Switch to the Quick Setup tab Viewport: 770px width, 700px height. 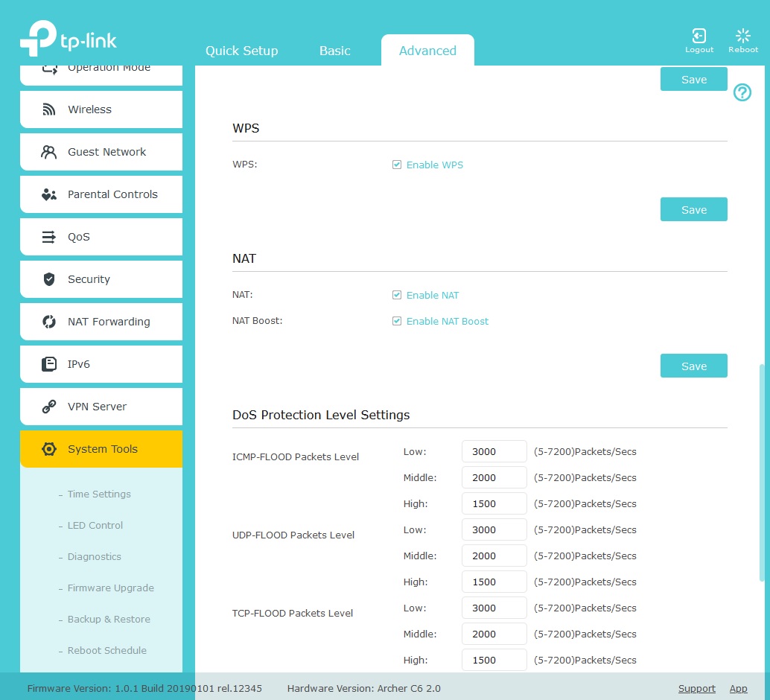pos(241,51)
